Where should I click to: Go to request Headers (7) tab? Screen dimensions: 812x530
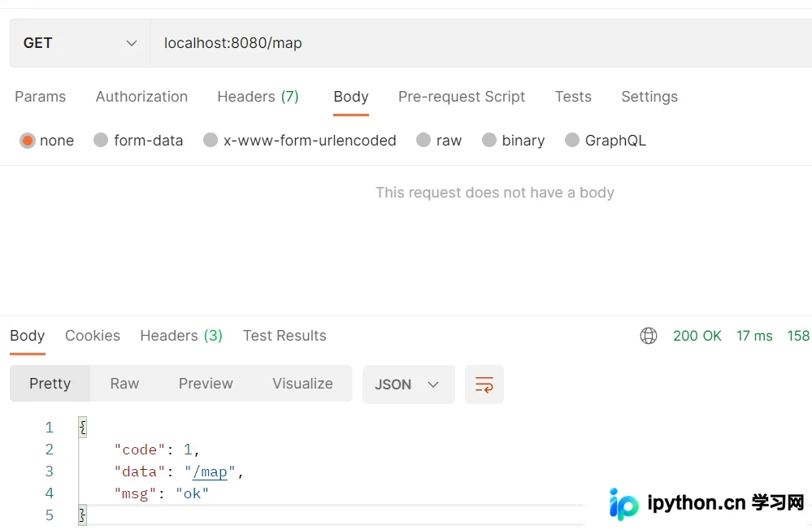(x=258, y=97)
